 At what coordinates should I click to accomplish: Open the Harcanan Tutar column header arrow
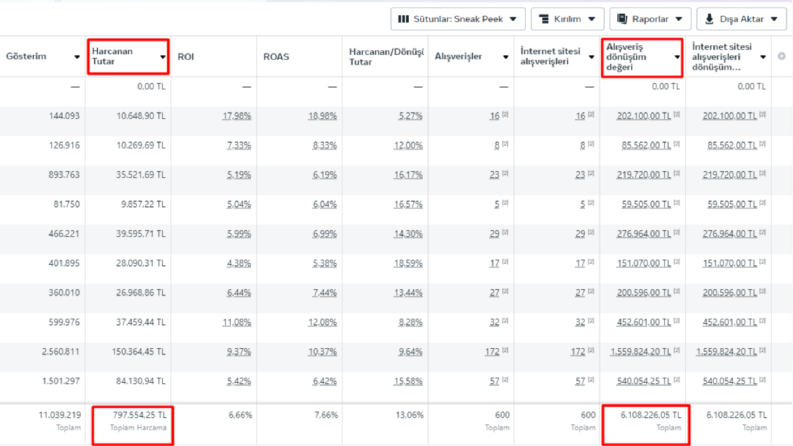(x=163, y=57)
